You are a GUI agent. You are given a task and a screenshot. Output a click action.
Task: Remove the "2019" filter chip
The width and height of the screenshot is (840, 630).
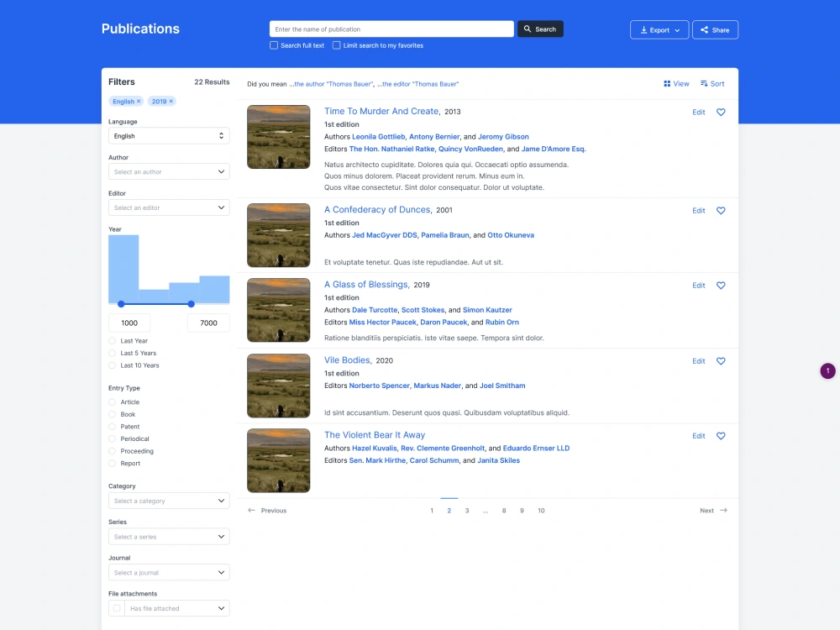(x=170, y=101)
